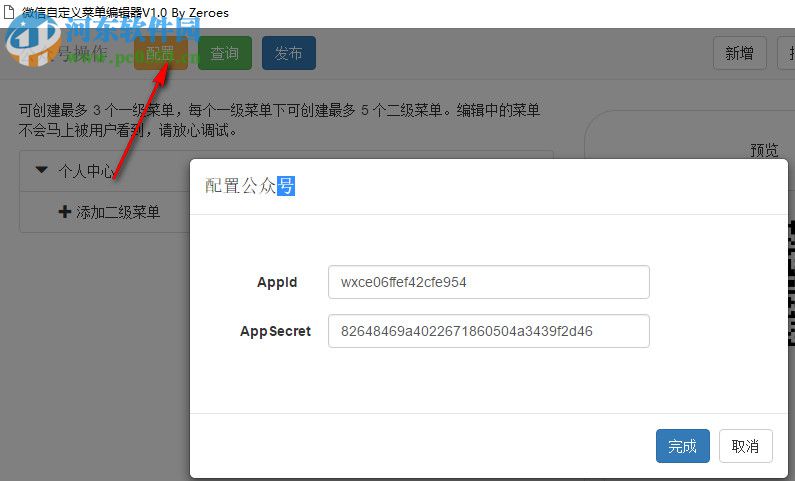This screenshot has height=481, width=795.
Task: Collapse the 个人中心 menu triangle
Action: (42, 169)
